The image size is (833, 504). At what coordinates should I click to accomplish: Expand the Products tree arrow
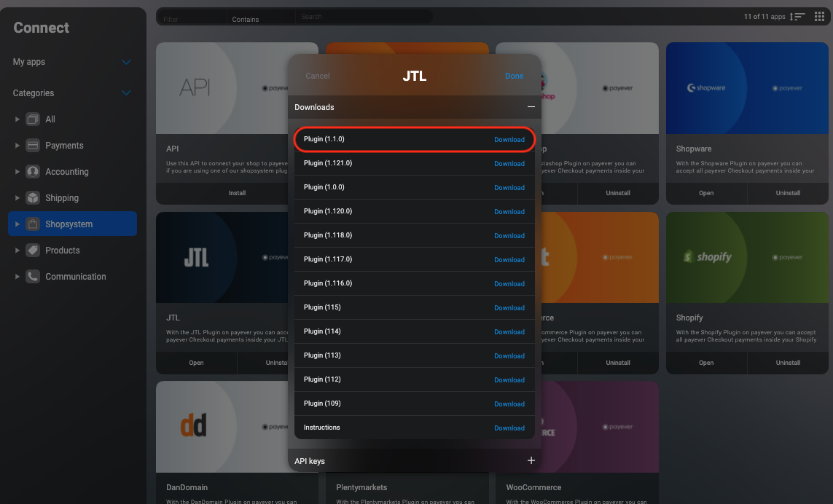click(x=17, y=250)
